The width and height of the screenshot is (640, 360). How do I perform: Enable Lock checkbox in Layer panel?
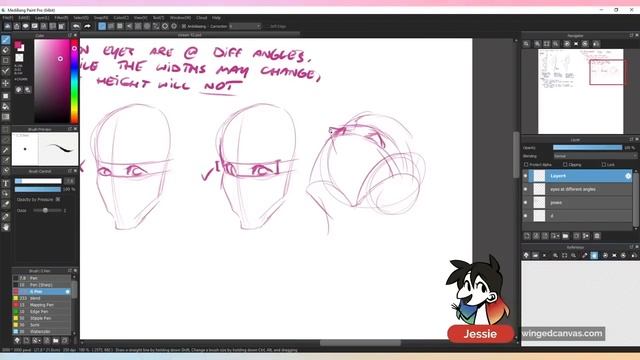click(604, 164)
